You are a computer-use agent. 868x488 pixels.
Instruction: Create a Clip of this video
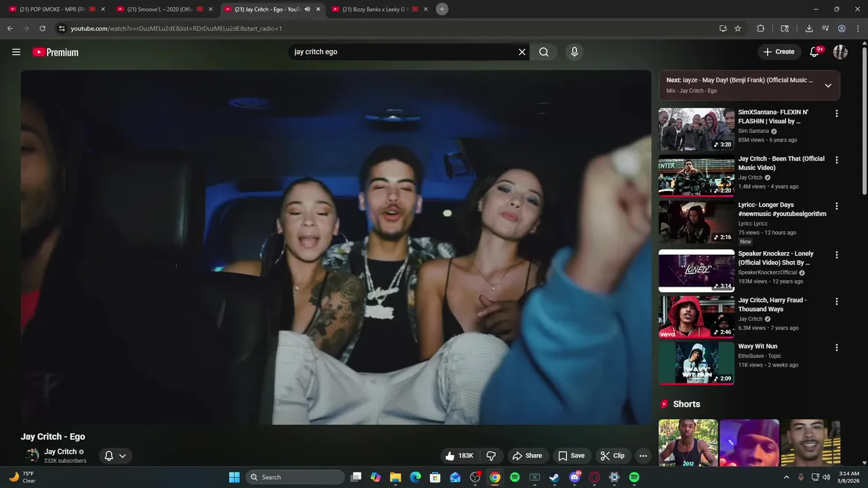tap(612, 455)
